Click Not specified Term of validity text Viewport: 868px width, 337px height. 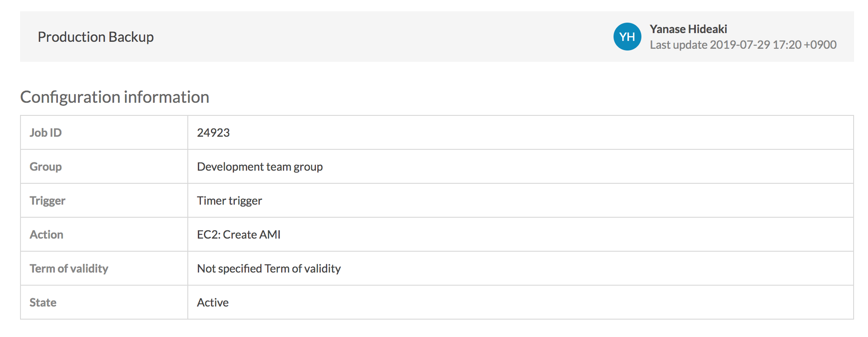click(269, 269)
